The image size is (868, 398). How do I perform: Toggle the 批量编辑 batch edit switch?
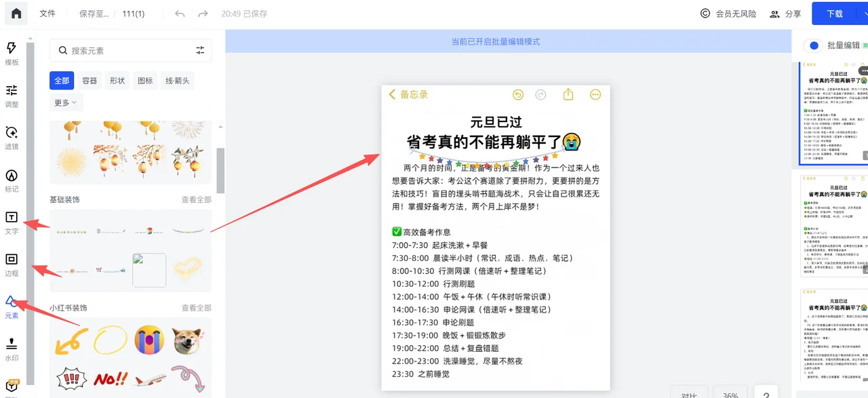point(814,45)
